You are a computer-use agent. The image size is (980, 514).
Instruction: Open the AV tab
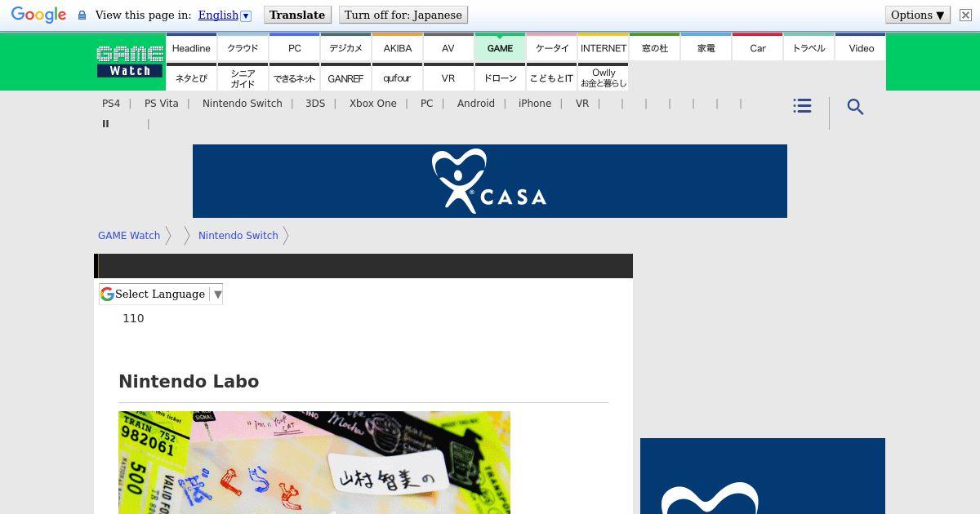[448, 48]
